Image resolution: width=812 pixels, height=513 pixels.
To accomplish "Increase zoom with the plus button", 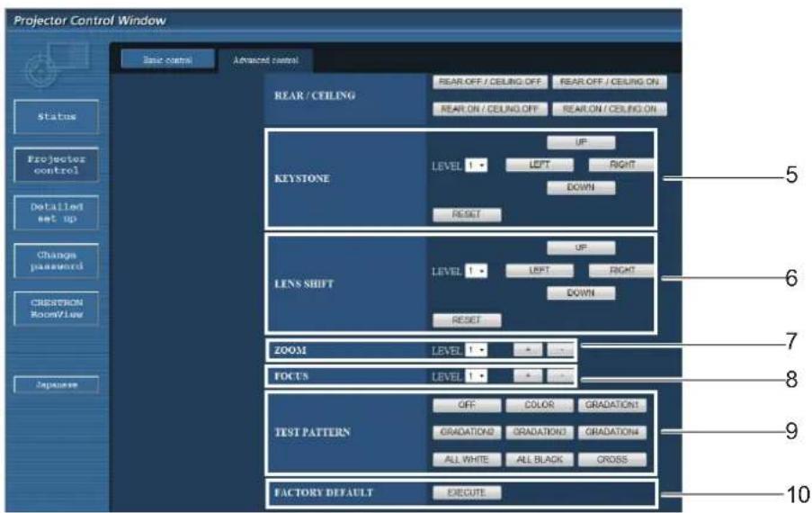I will tap(528, 350).
